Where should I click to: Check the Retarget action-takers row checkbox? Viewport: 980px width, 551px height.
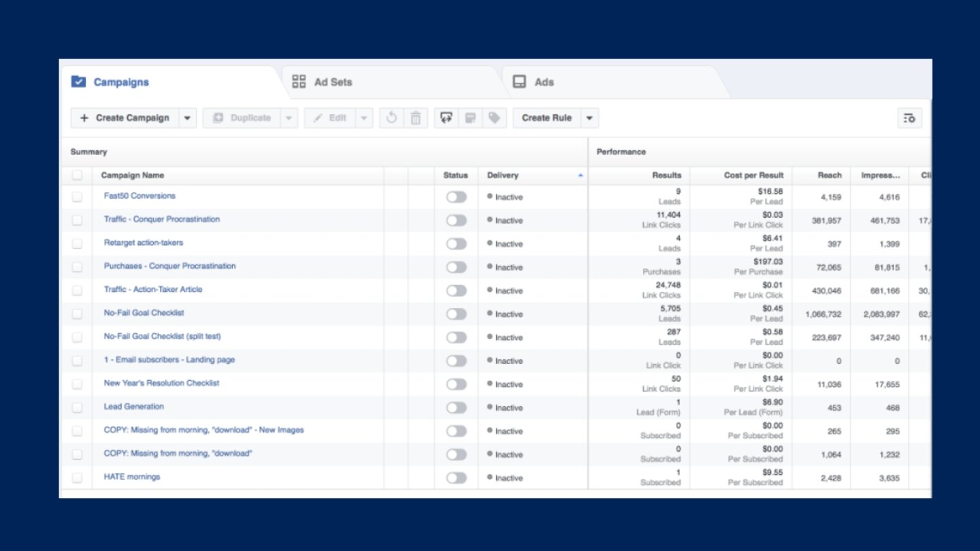pyautogui.click(x=77, y=244)
